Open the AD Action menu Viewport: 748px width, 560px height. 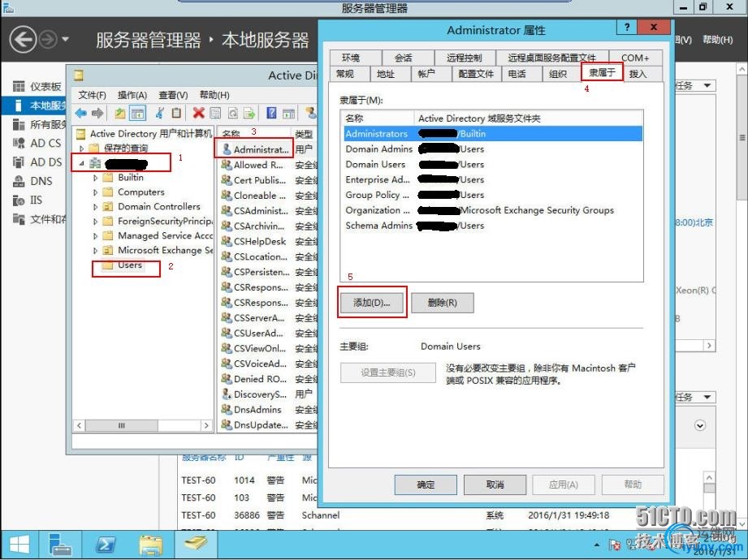(x=132, y=95)
